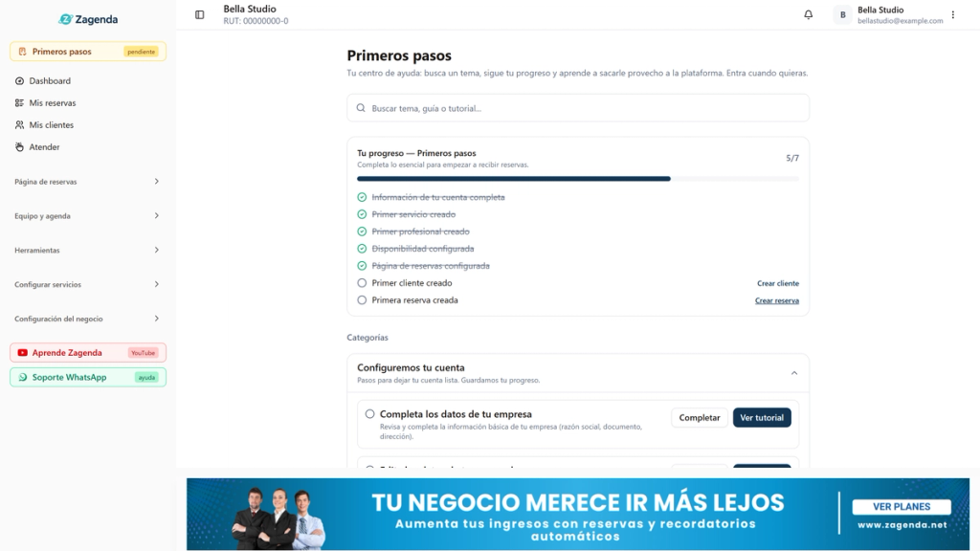Expand Herramientas section
This screenshot has height=551, width=980.
pyautogui.click(x=87, y=250)
